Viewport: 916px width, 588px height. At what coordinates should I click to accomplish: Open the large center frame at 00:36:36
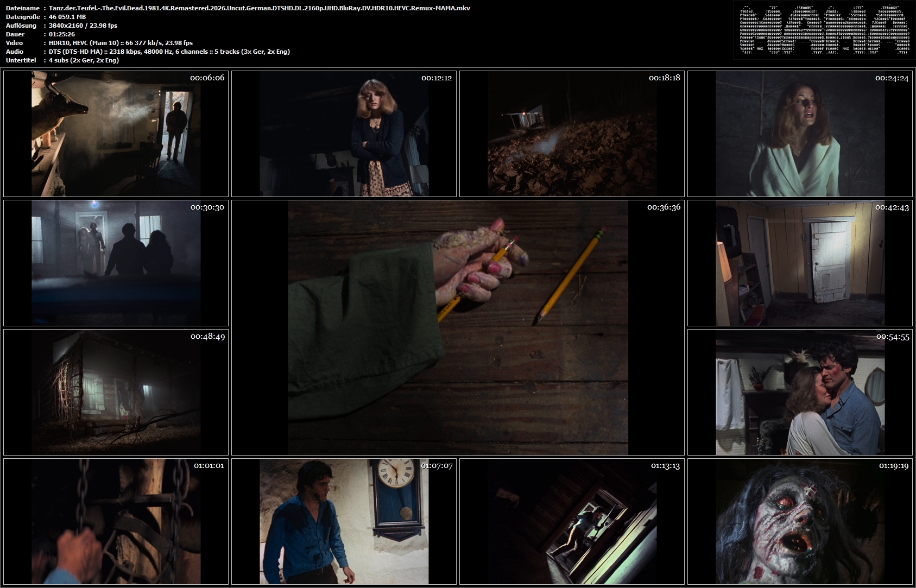pos(458,327)
